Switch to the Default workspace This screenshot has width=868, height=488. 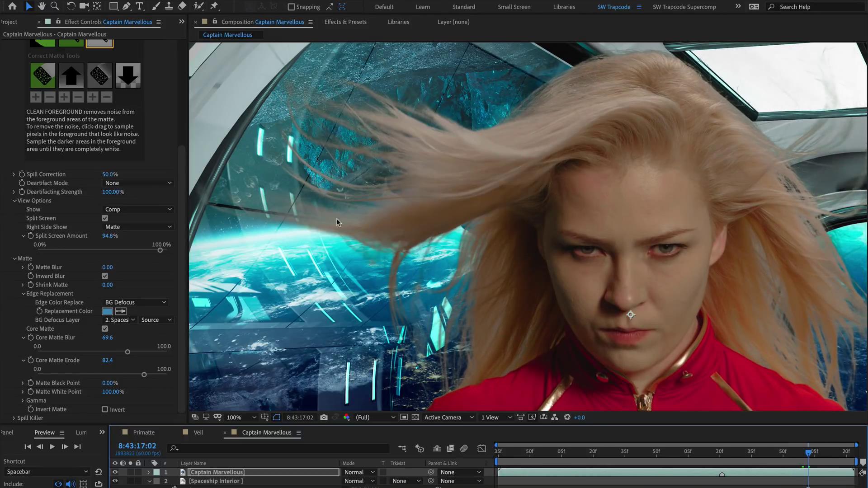(x=384, y=7)
